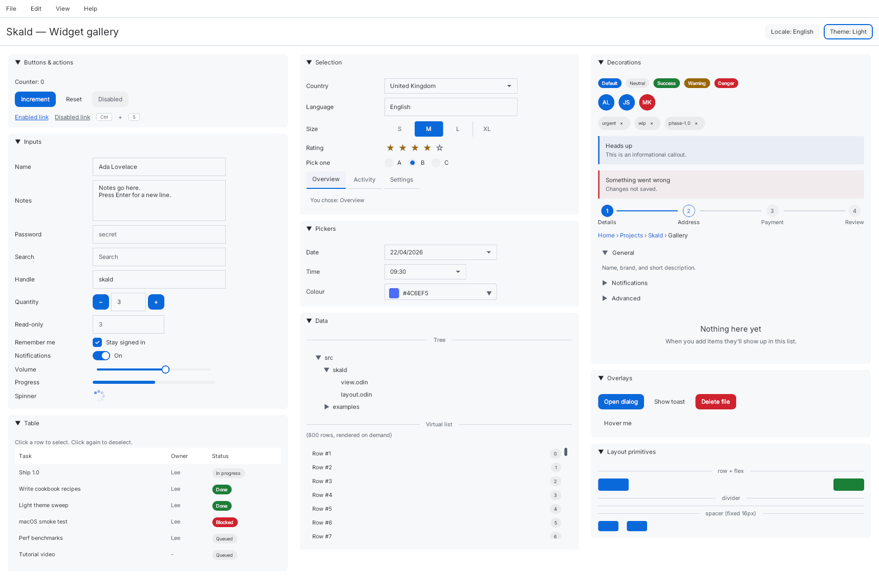Click the red MK avatar
This screenshot has width=879, height=588.
[x=647, y=102]
